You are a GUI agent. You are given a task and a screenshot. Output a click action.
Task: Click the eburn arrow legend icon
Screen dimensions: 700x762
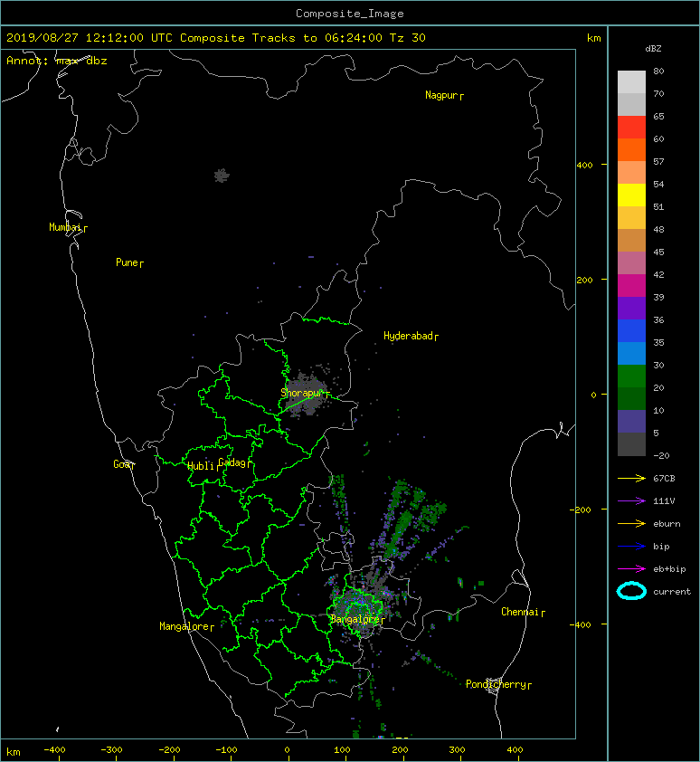point(631,523)
